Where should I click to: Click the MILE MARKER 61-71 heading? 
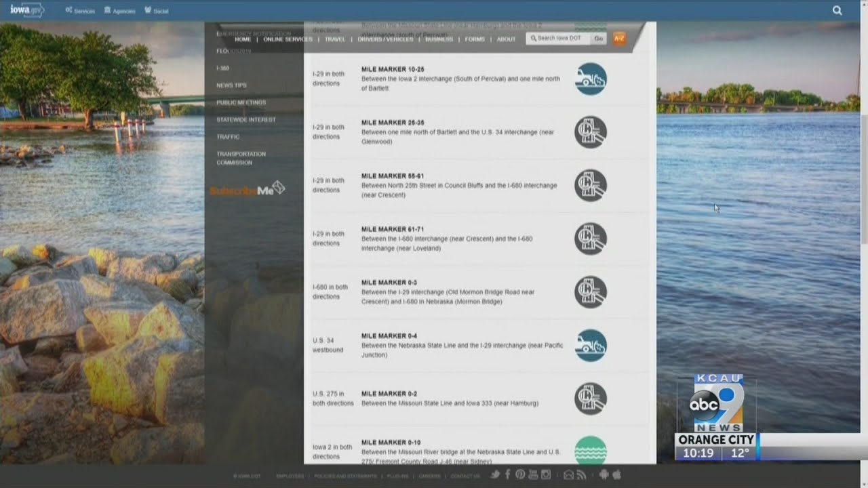tap(393, 229)
